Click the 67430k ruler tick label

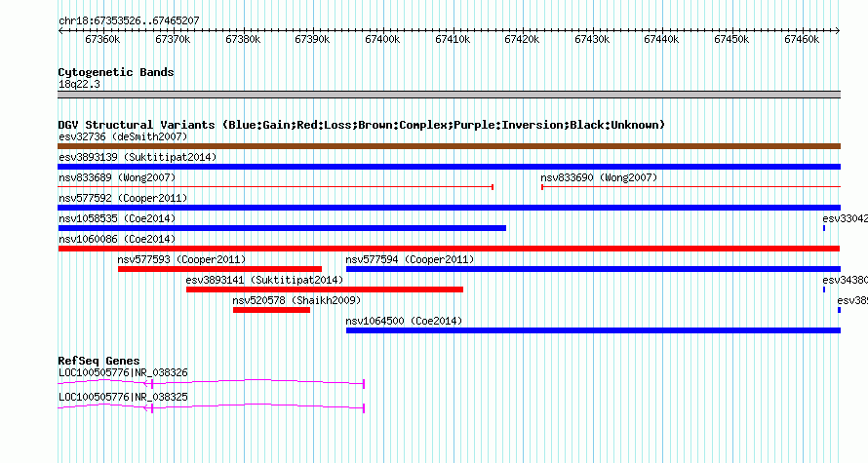[592, 39]
